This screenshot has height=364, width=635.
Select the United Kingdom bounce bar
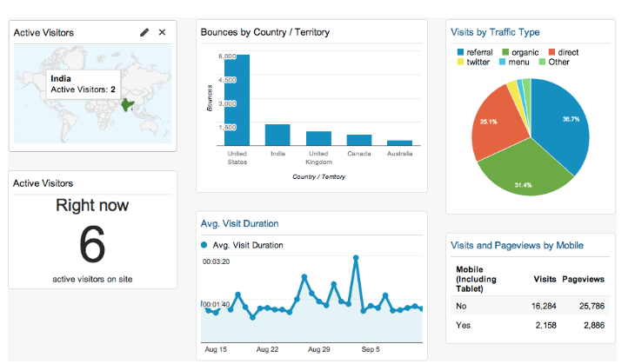point(318,138)
